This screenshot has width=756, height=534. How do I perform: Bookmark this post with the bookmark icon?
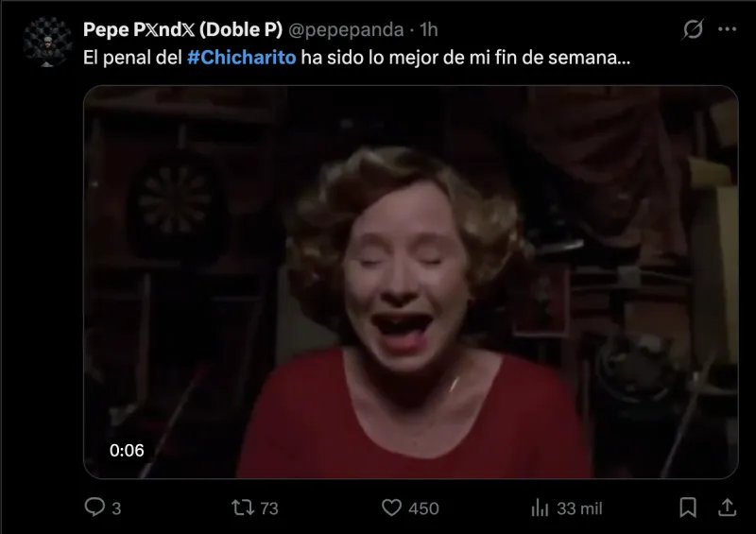coord(688,508)
